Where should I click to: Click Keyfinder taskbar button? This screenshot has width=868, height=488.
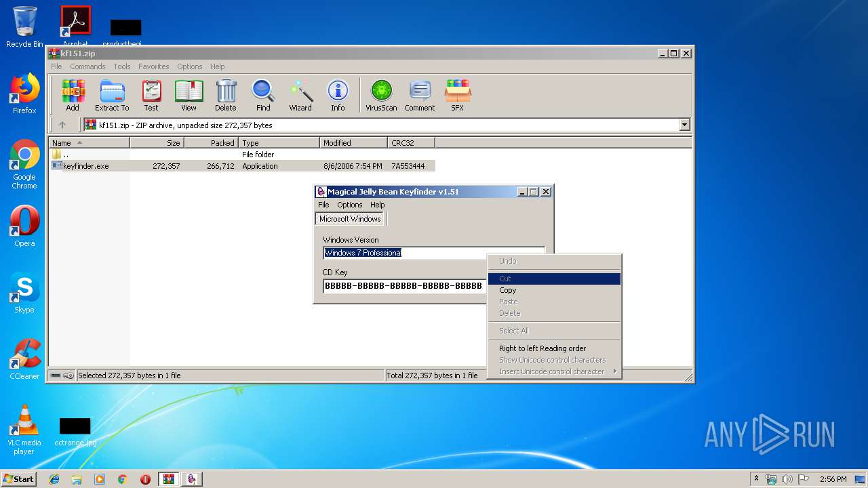191,479
